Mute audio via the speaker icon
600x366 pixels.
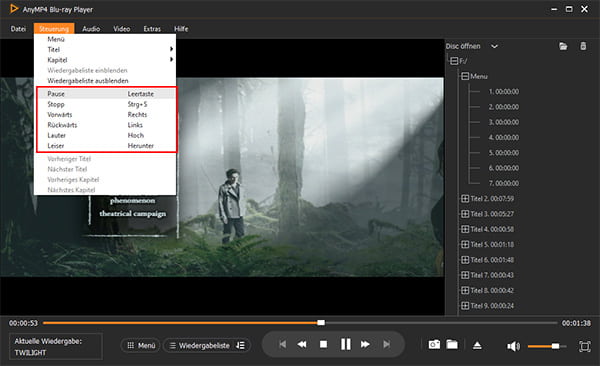513,346
